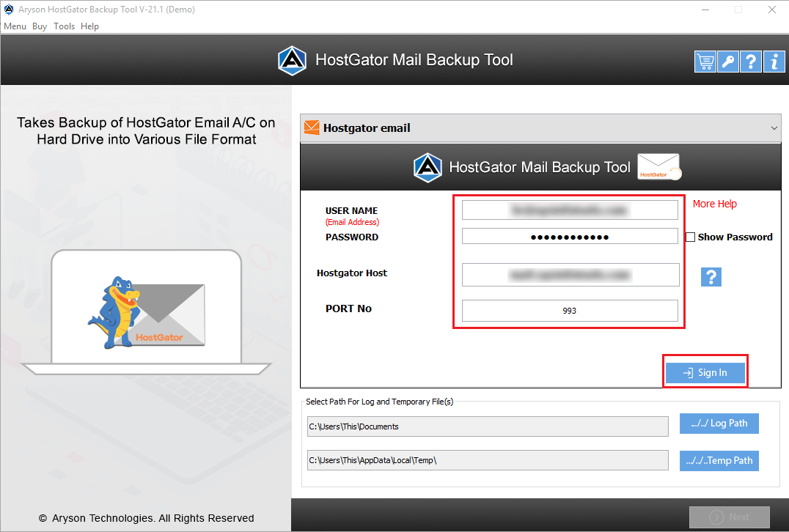Click the Log Path browse button

719,424
